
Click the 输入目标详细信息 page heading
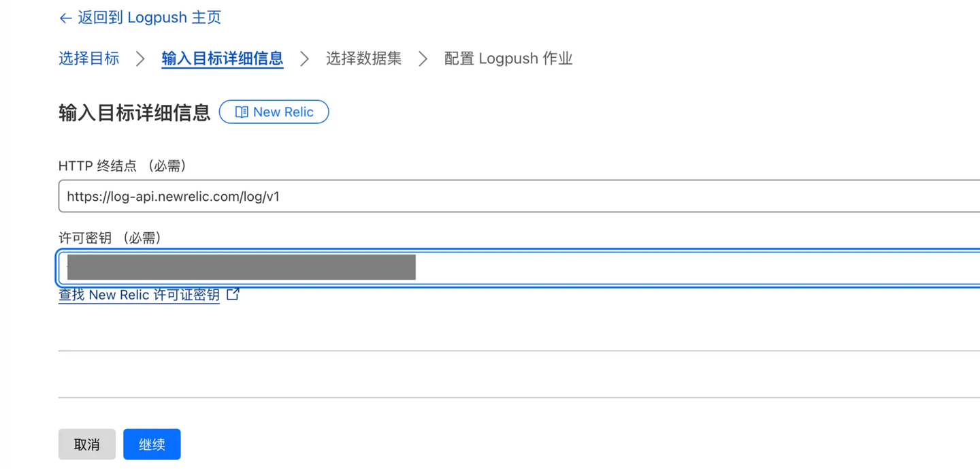tap(133, 113)
